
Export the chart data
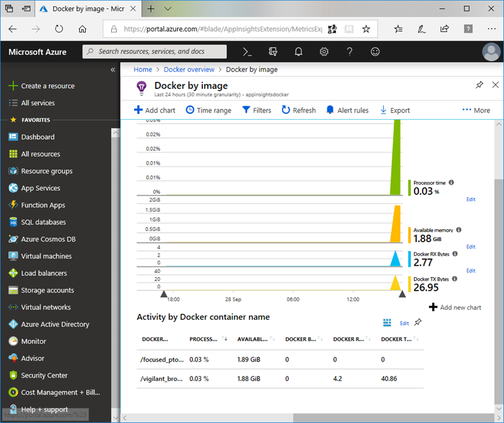[x=395, y=111]
